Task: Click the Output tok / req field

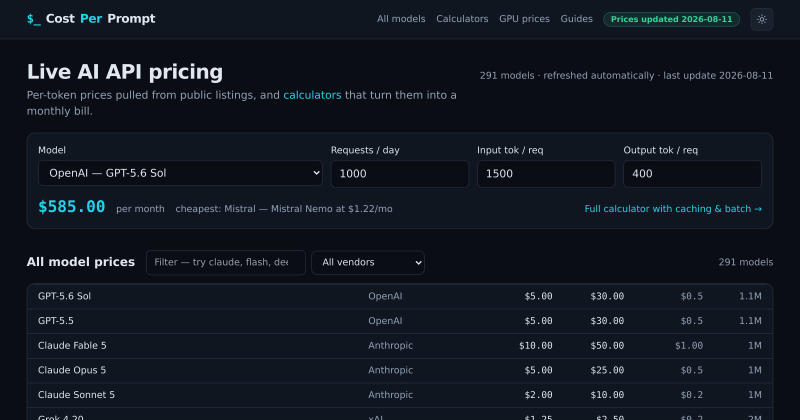Action: point(692,174)
